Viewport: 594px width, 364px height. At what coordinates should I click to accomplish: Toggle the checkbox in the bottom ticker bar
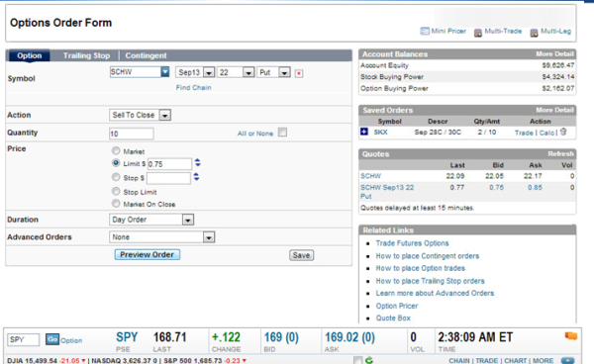point(357,360)
